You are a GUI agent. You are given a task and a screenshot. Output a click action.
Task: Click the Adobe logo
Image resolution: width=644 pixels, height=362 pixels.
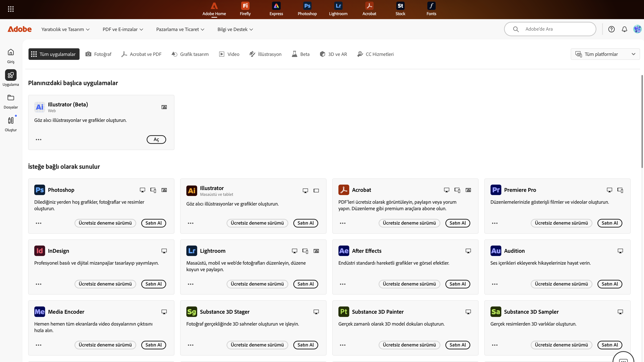click(19, 29)
